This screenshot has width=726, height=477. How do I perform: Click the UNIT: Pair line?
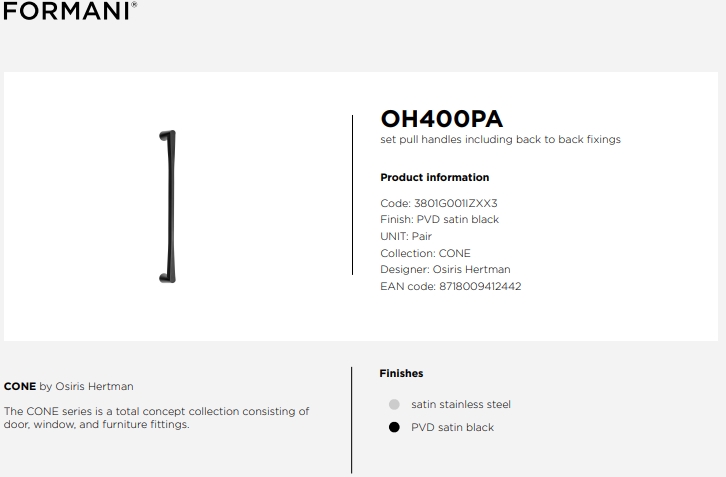click(406, 236)
